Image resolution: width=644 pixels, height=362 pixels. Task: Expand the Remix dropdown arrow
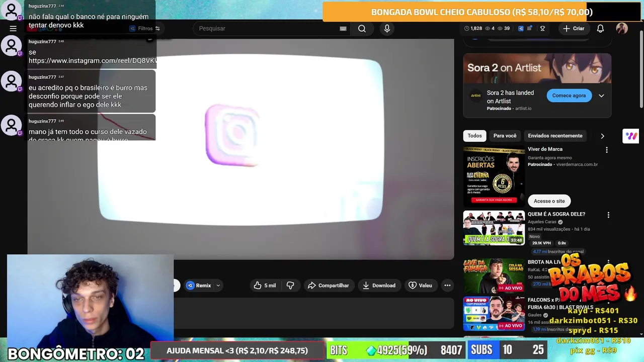tap(218, 286)
